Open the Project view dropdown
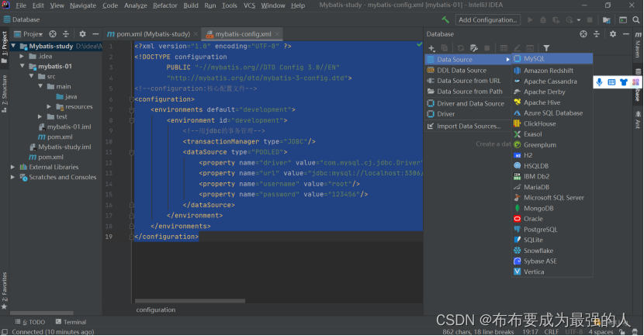The width and height of the screenshot is (644, 336). pyautogui.click(x=29, y=34)
